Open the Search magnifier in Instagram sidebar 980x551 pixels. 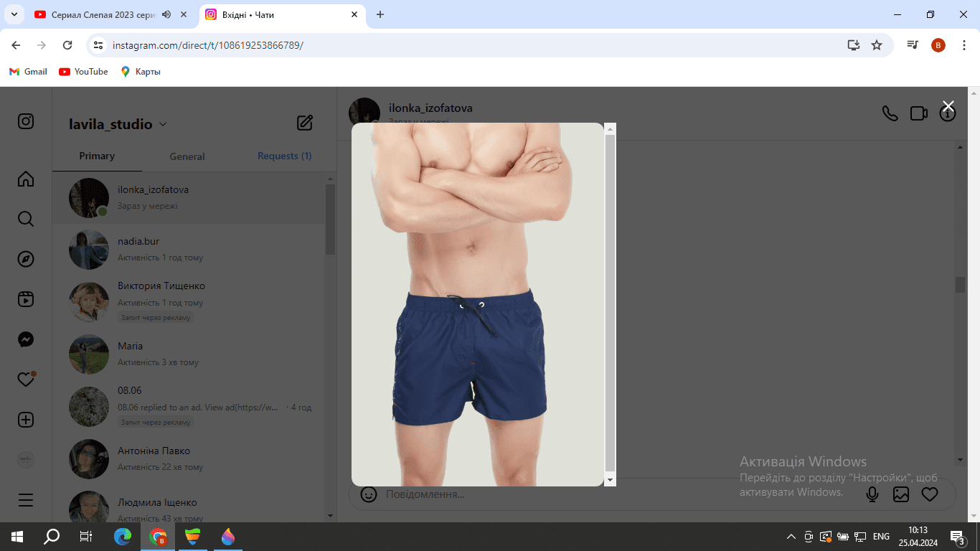pos(26,219)
